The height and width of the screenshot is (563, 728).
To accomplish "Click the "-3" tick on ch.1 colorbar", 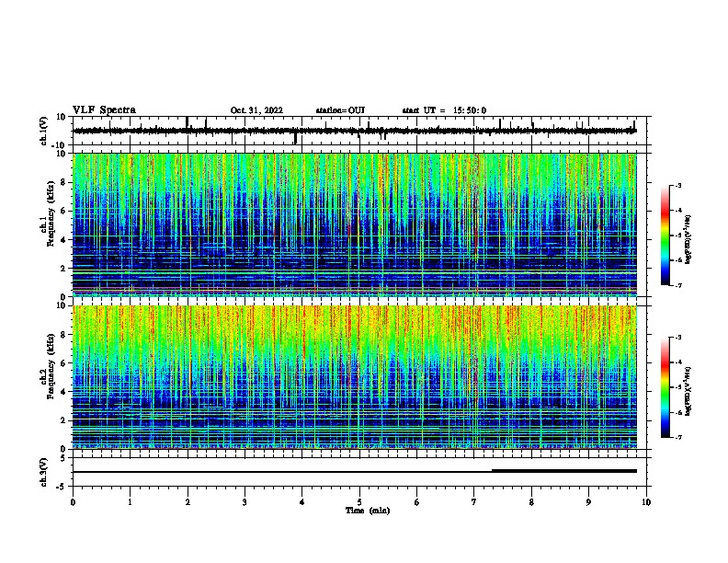I will [678, 185].
